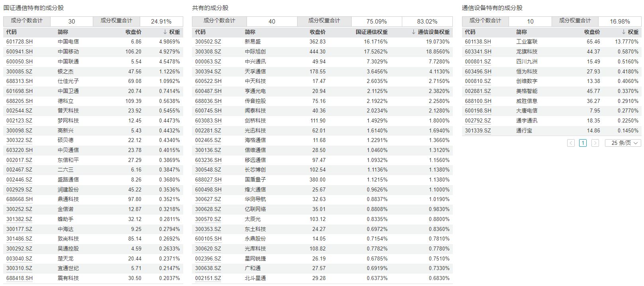Open the 25 条/页 page size dropdown
The height and width of the screenshot is (286, 644).
coord(623,143)
